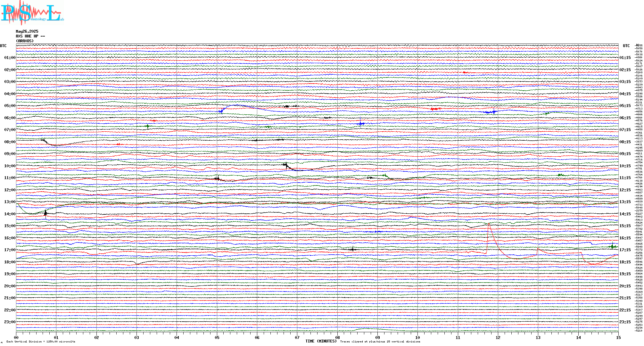Viewport: 644px width, 346px height.
Task: Click the 09:15 time label
Action: click(625, 154)
